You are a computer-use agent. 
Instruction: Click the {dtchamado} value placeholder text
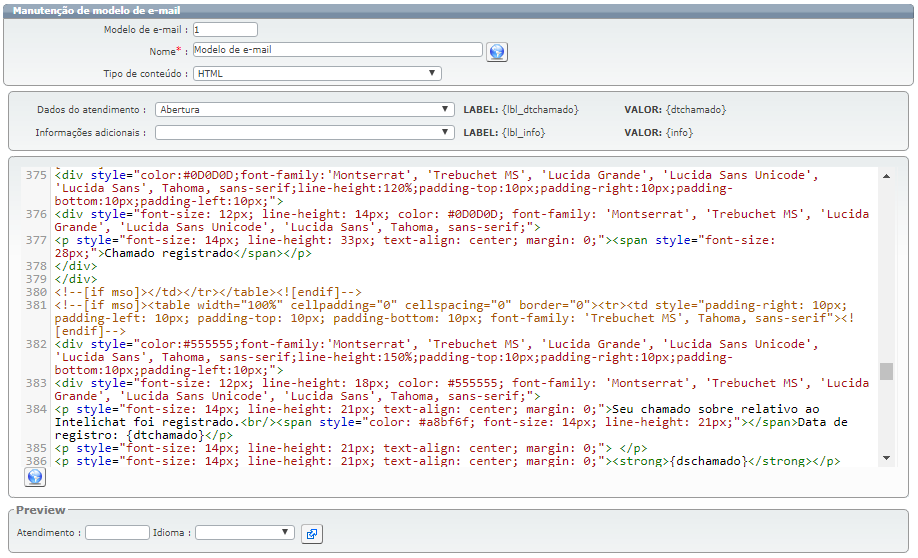pos(696,109)
